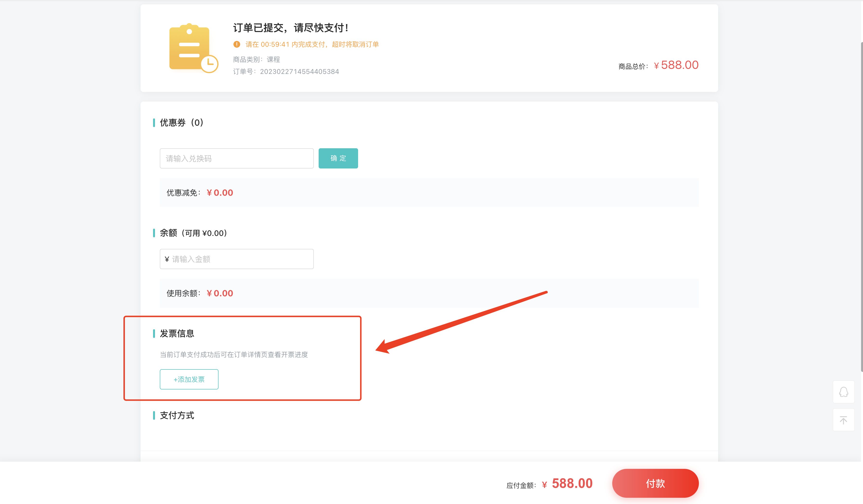Click the orange warning countdown icon

click(x=237, y=44)
